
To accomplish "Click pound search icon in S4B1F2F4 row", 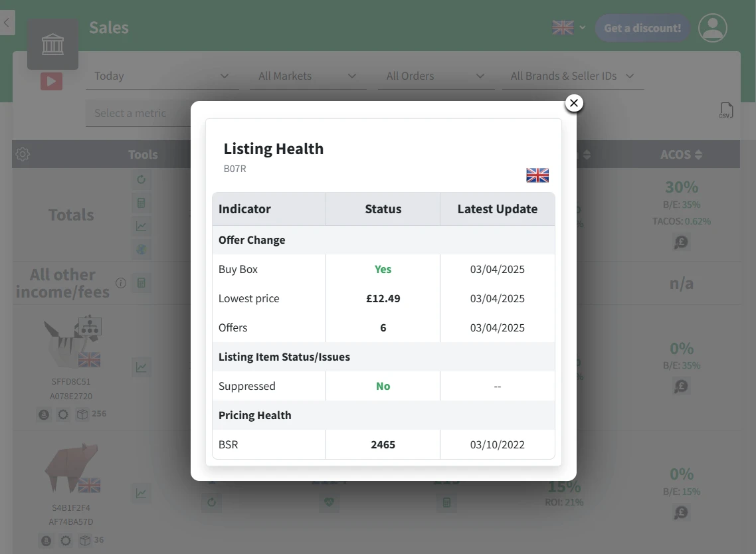I will coord(682,513).
